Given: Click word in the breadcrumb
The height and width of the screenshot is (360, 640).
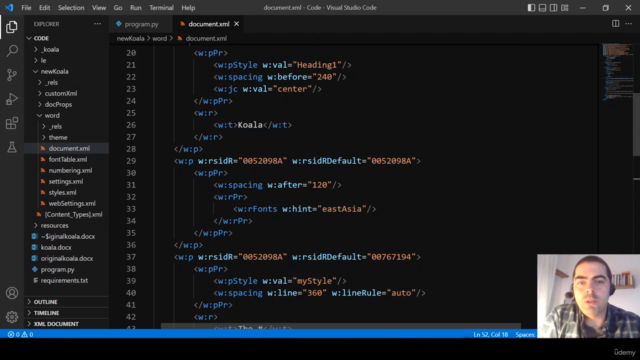Looking at the screenshot, I should [x=160, y=38].
